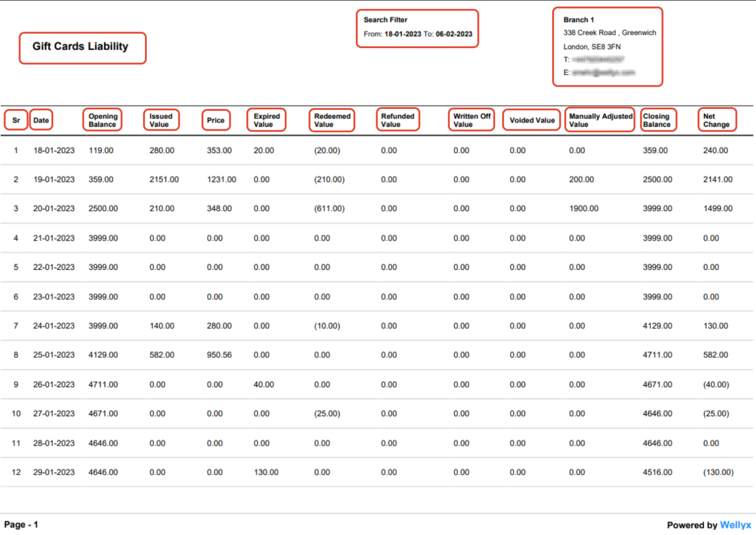Click the Written Off Value column header

tap(472, 120)
